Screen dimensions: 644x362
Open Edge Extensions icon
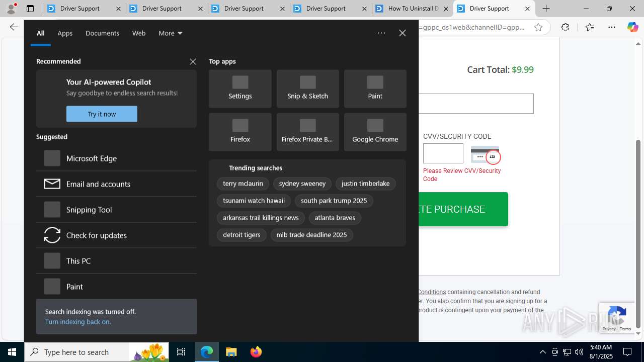(x=565, y=27)
